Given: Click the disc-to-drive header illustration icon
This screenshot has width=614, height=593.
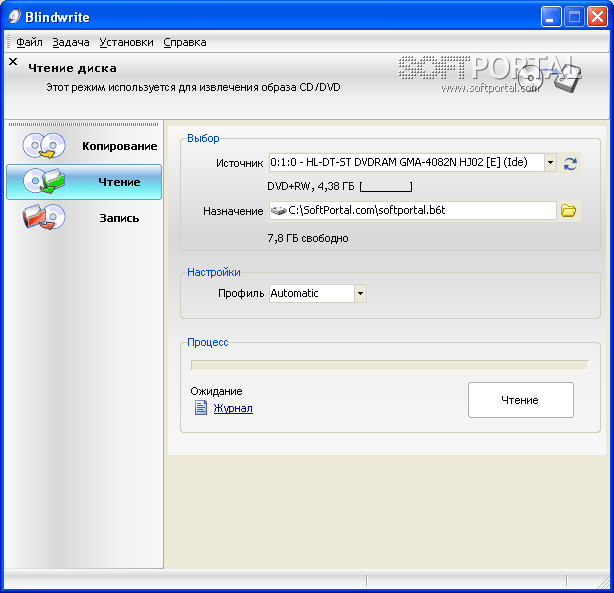Looking at the screenshot, I should click(x=550, y=78).
